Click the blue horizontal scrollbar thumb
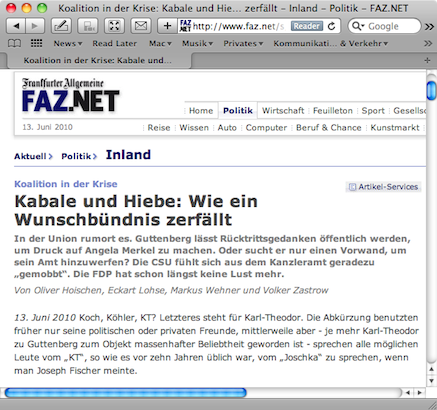The width and height of the screenshot is (437, 410). click(126, 393)
